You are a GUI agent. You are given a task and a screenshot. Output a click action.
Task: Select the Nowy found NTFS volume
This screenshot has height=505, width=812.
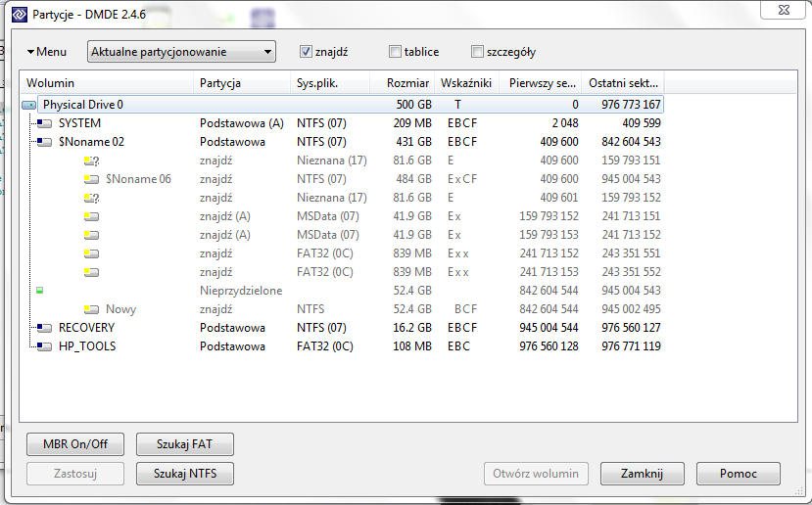pyautogui.click(x=120, y=309)
